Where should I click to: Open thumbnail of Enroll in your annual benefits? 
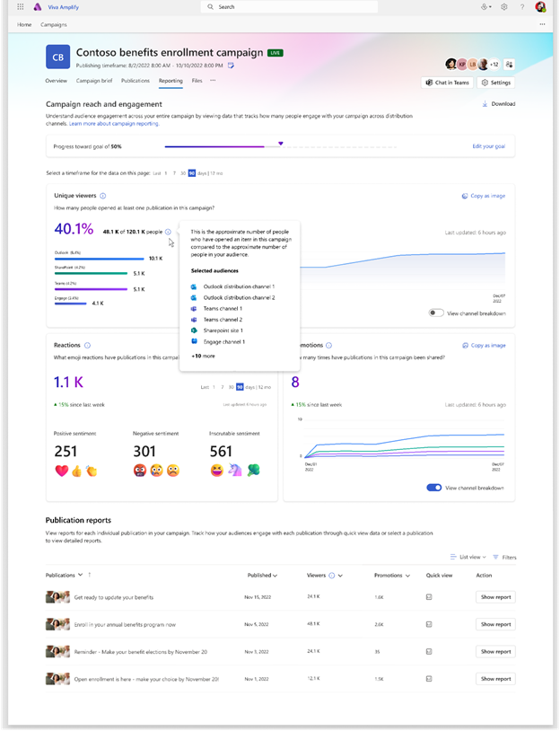(57, 624)
